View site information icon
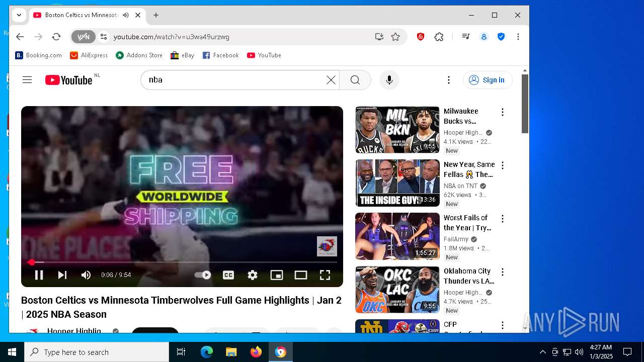This screenshot has width=644, height=362. 104,37
